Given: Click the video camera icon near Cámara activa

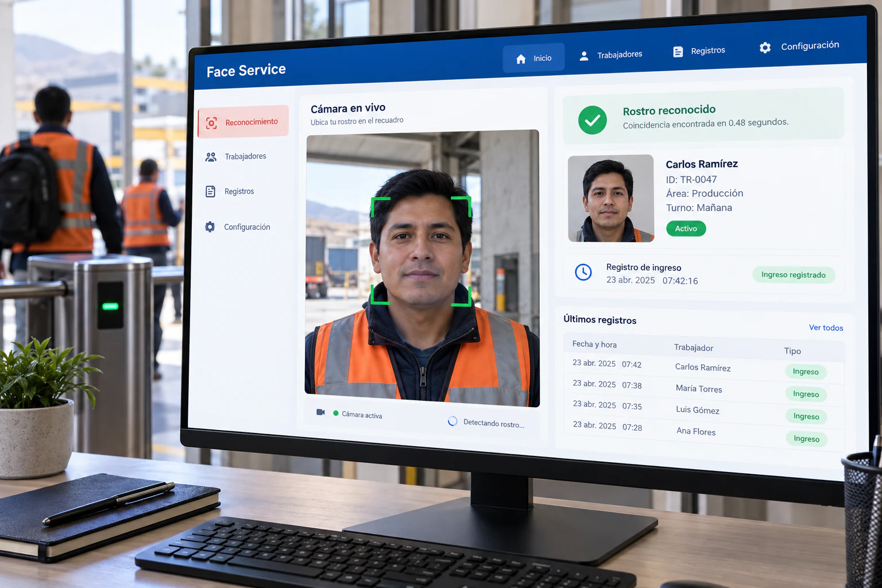Looking at the screenshot, I should point(320,412).
